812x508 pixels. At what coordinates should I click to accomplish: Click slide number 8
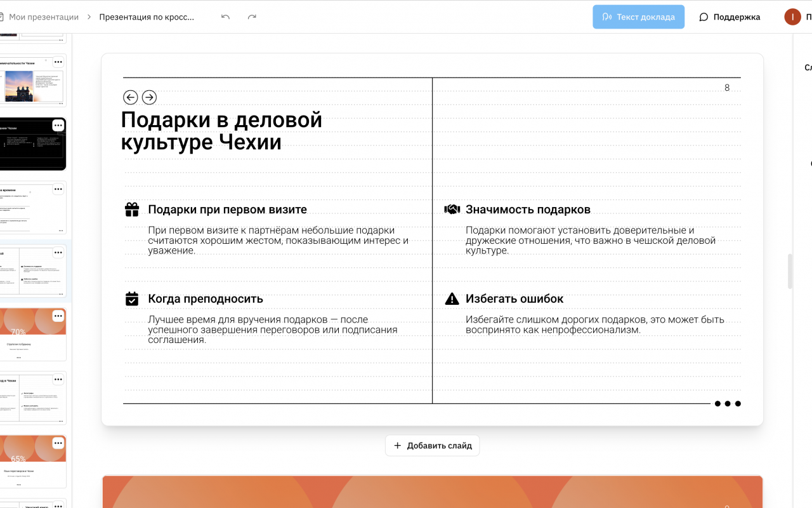click(x=727, y=88)
